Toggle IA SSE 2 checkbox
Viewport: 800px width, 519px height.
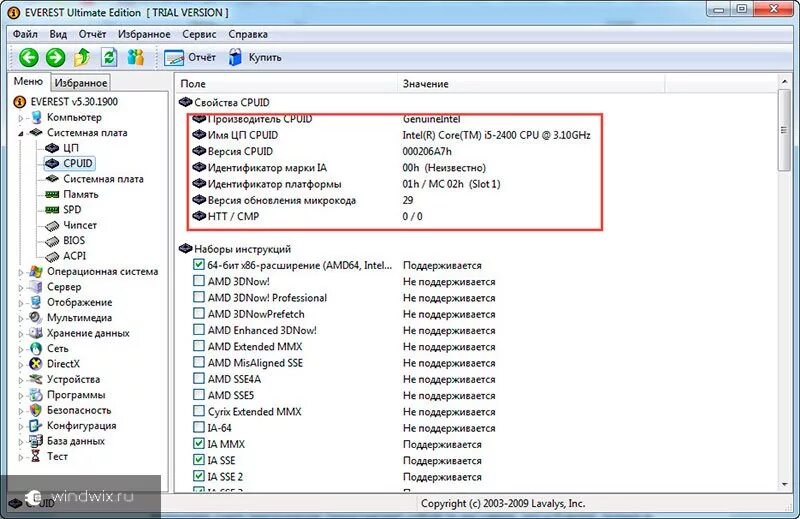199,476
